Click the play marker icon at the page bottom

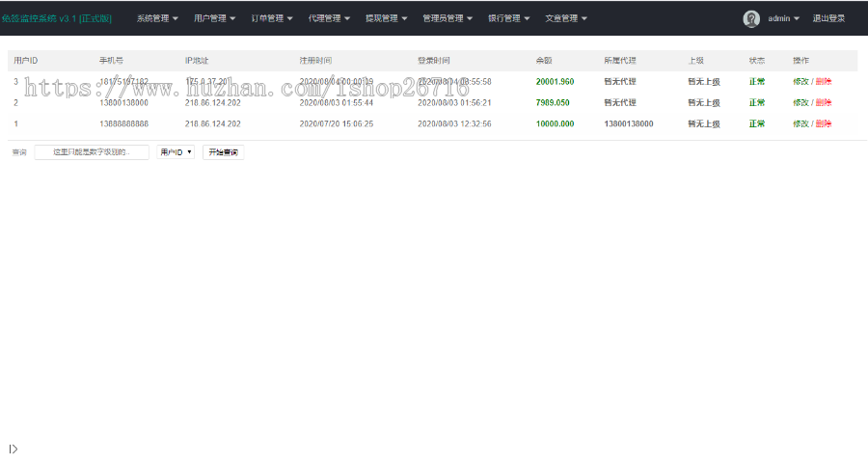pos(14,448)
